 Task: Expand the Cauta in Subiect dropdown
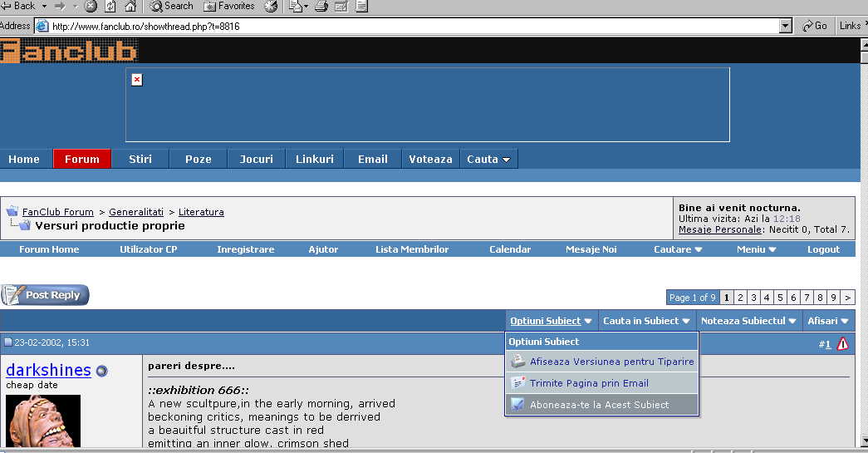tap(646, 321)
